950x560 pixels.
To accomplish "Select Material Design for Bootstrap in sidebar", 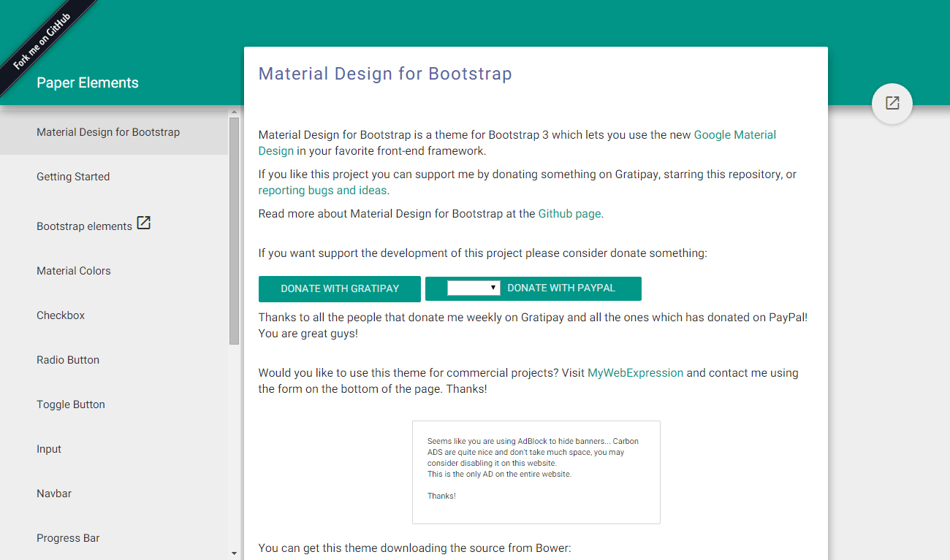I will 114,132.
